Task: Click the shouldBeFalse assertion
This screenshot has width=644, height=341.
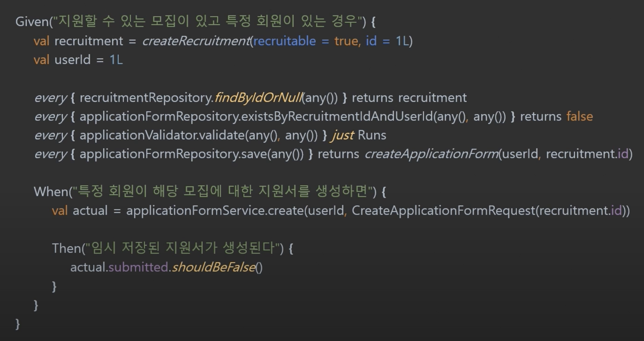Action: tap(213, 267)
